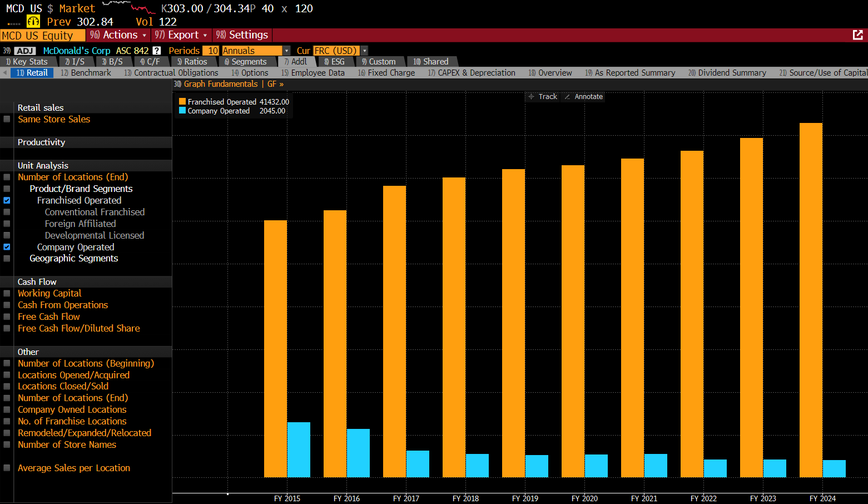This screenshot has height=504, width=868.
Task: Select the Dividend Summary sub-tab
Action: (x=727, y=73)
